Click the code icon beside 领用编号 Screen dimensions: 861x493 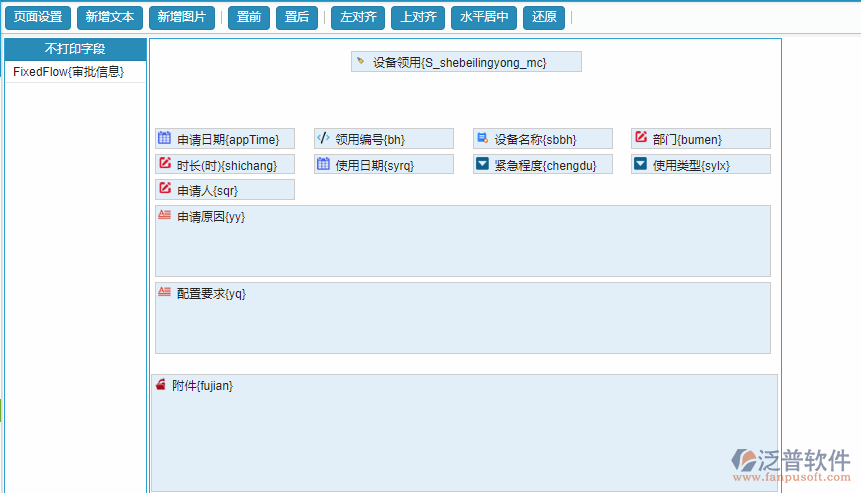point(323,138)
